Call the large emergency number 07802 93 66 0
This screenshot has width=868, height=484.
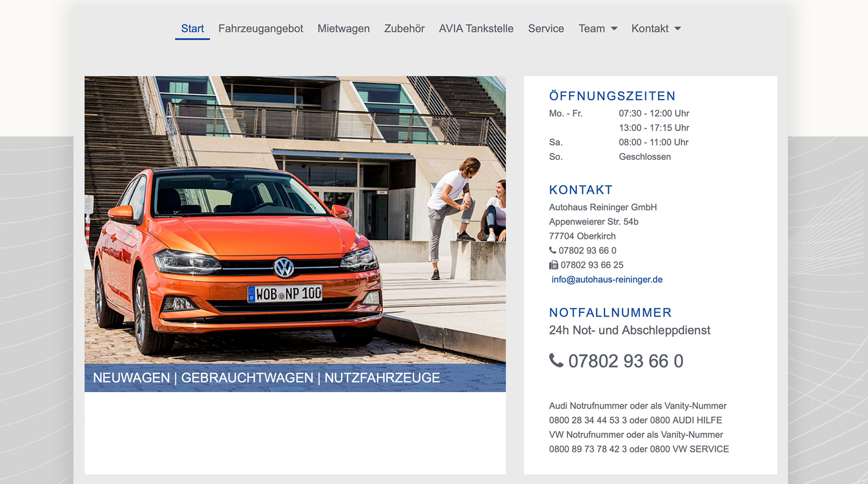coord(626,361)
